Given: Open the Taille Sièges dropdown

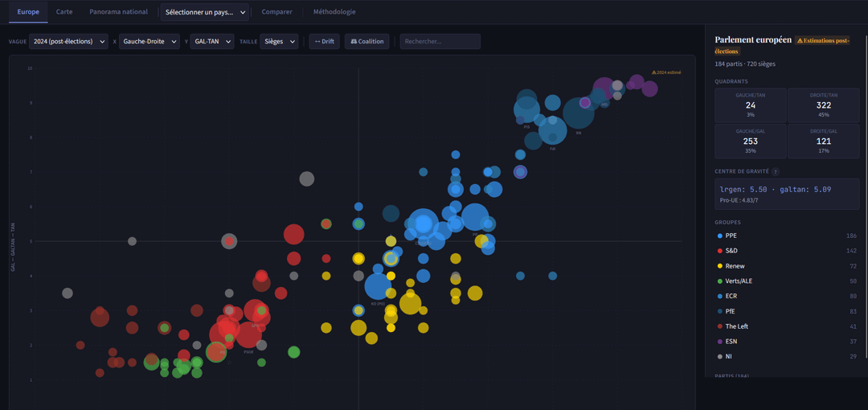Looking at the screenshot, I should 279,41.
